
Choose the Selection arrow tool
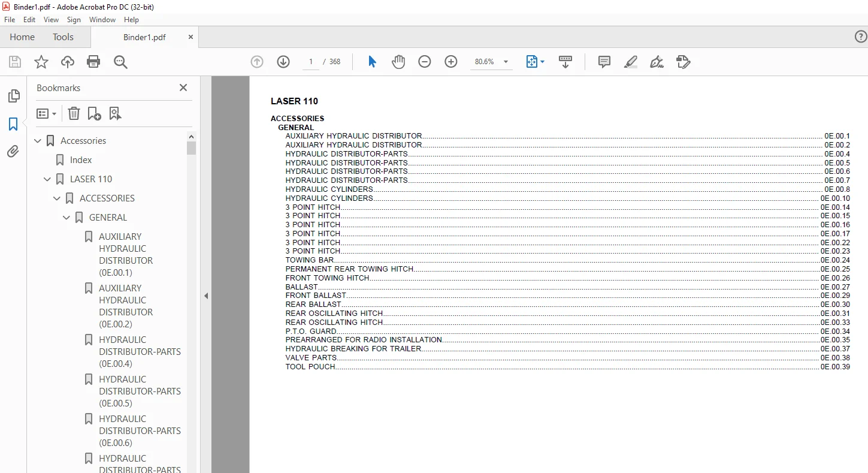click(x=372, y=62)
